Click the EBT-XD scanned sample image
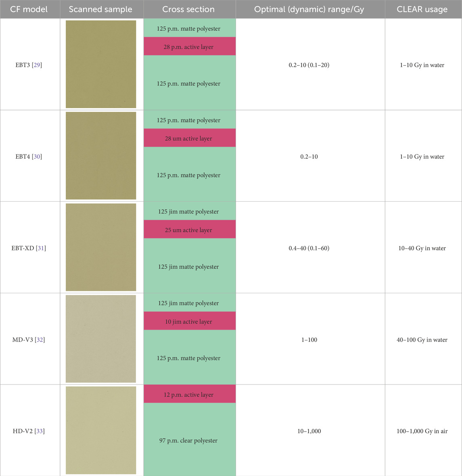The height and width of the screenshot is (476, 462). coord(101,247)
